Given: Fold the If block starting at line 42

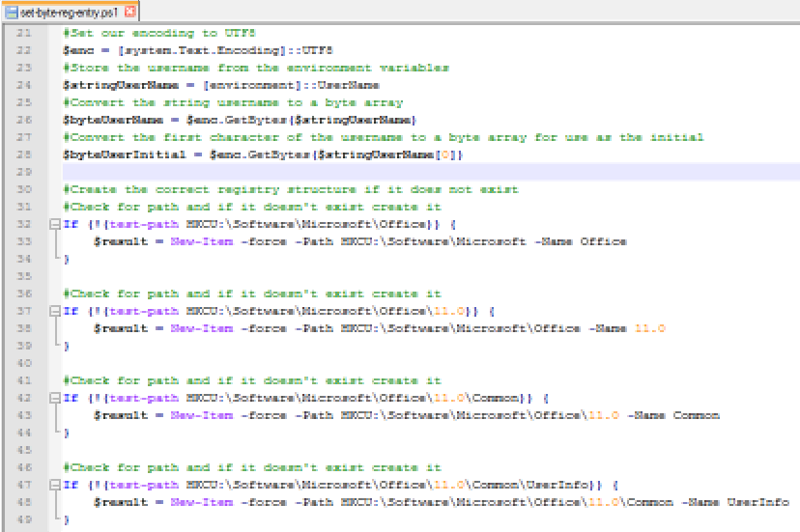Looking at the screenshot, I should 54,398.
